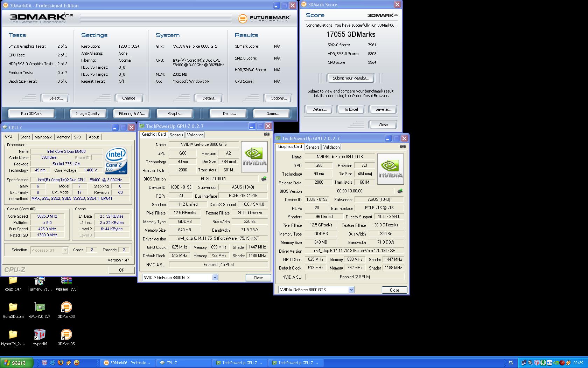Click BIOS save chip icon in right GPU-Z
588x368 pixels.
(400, 191)
